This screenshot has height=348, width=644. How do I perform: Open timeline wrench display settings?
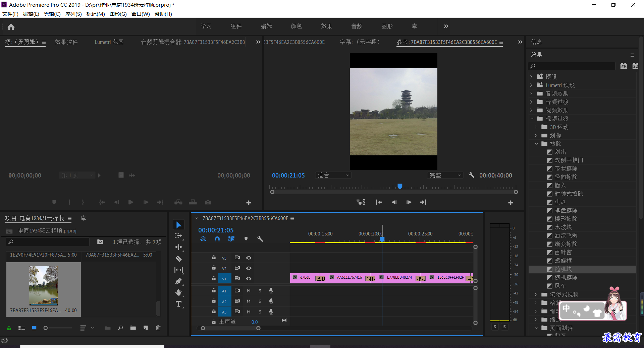coord(260,239)
